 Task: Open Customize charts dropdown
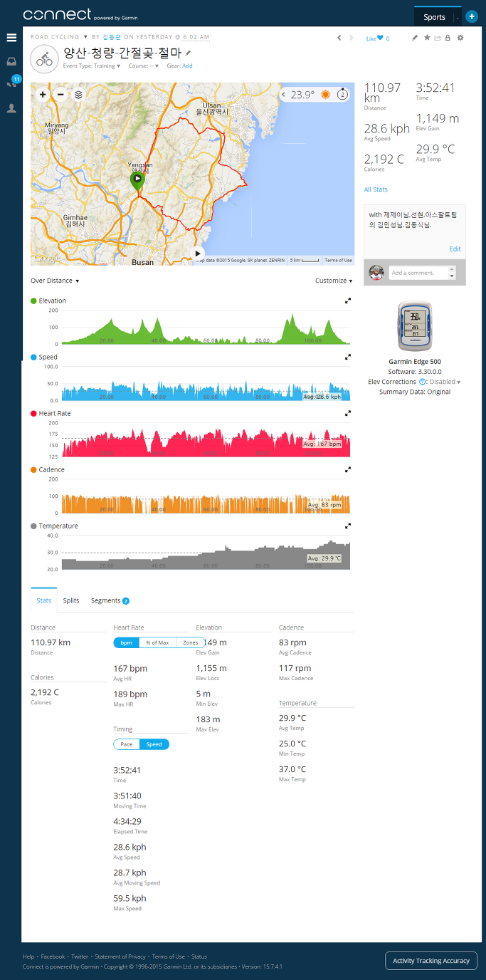334,281
